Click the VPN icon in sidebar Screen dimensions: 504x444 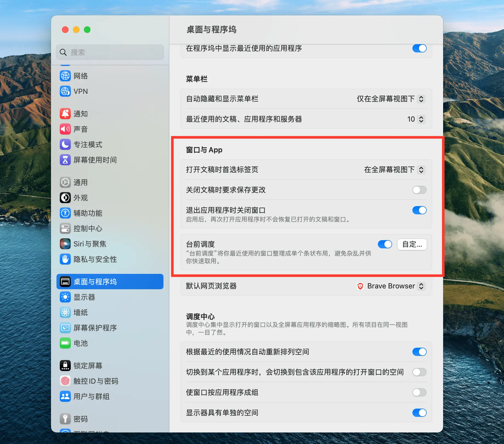[65, 91]
